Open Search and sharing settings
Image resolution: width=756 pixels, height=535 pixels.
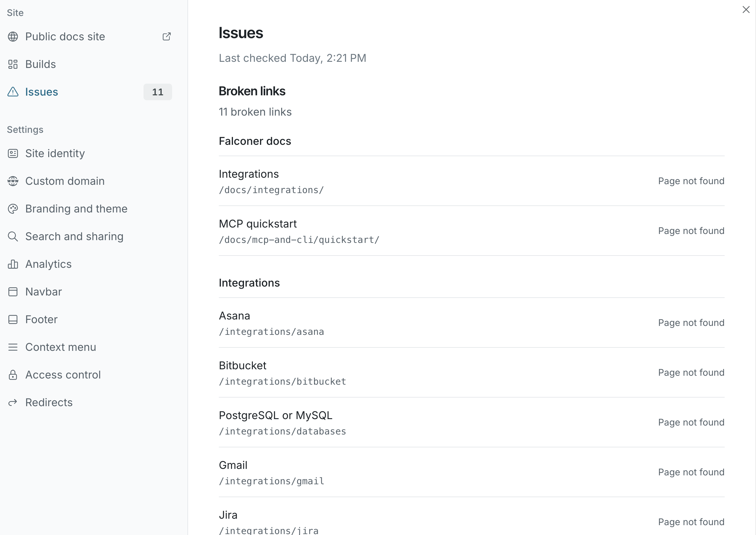point(89,236)
